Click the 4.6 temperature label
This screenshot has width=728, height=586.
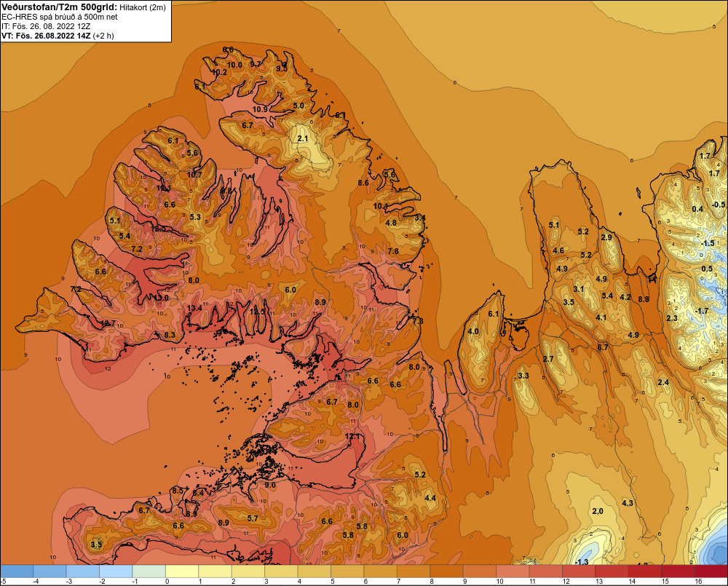coord(558,250)
